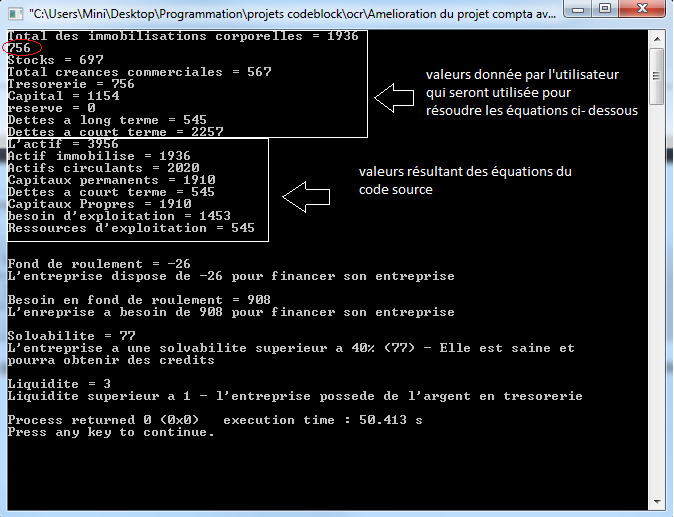Click the 'Liquidite = 3' output line
The height and width of the screenshot is (517, 674).
pyautogui.click(x=59, y=383)
